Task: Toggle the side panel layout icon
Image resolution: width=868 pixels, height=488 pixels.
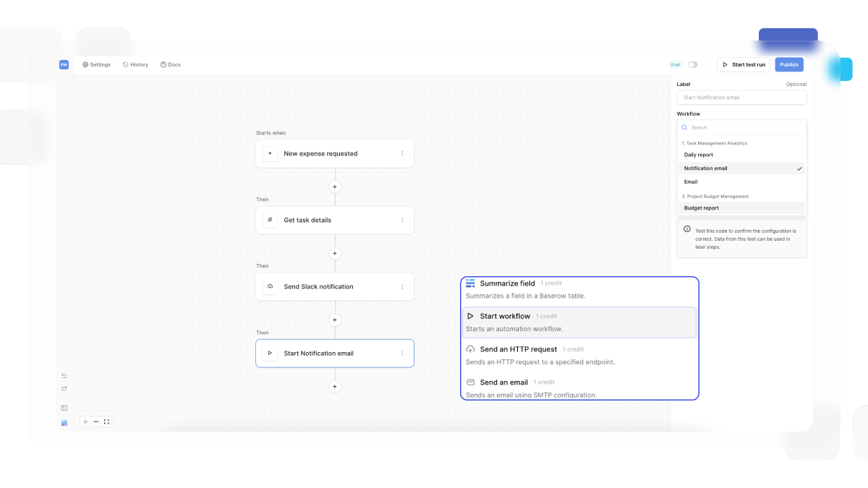Action: click(64, 408)
